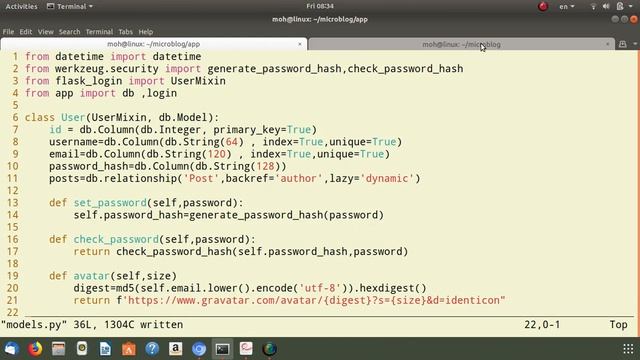This screenshot has height=360, width=640.
Task: Close the ~/microblog/app tab
Action: (300, 44)
